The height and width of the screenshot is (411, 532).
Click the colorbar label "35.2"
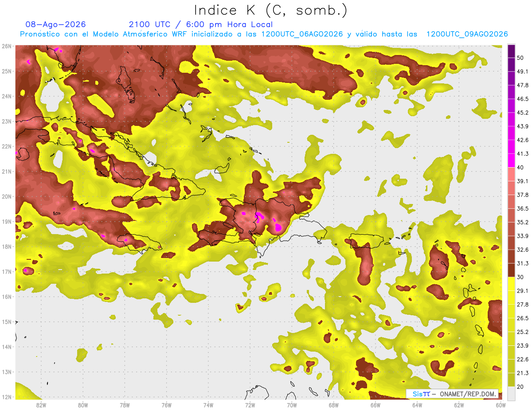(x=522, y=223)
